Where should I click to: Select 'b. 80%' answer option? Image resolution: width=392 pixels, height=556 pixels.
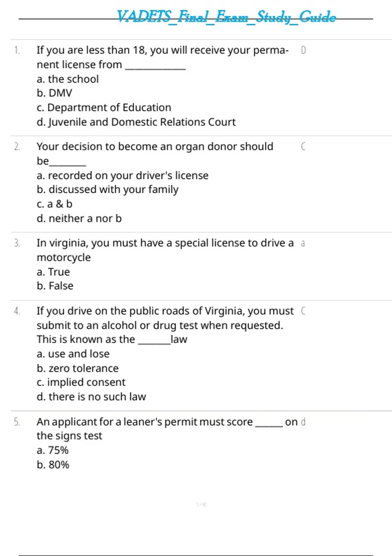53,465
